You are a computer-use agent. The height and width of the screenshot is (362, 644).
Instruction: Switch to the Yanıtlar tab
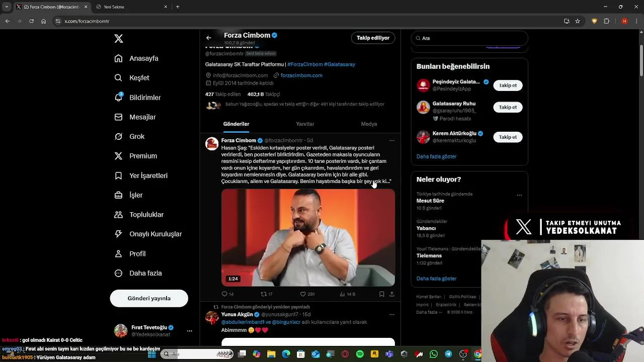point(305,124)
